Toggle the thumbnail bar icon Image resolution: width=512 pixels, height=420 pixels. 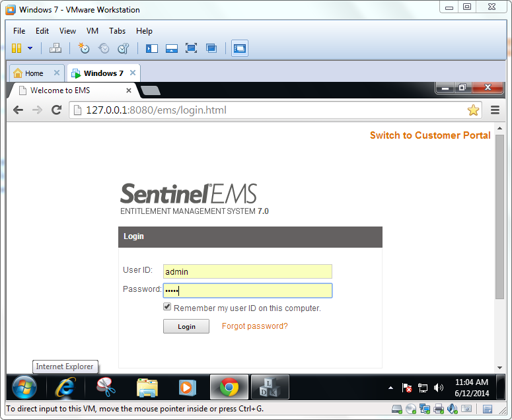(x=172, y=49)
